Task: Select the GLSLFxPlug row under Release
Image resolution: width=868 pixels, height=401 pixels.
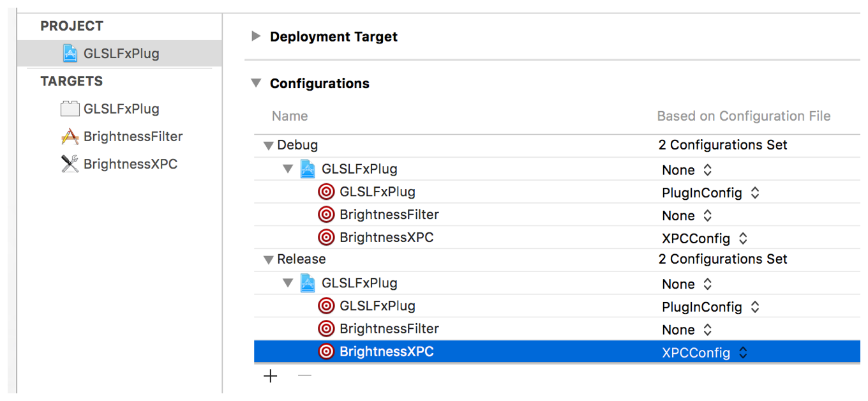Action: (359, 283)
